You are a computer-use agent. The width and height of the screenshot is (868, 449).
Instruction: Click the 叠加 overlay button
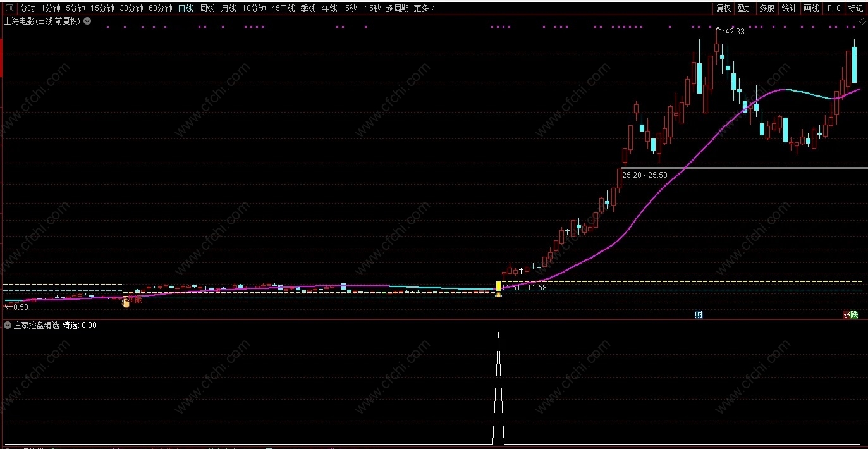tap(745, 8)
